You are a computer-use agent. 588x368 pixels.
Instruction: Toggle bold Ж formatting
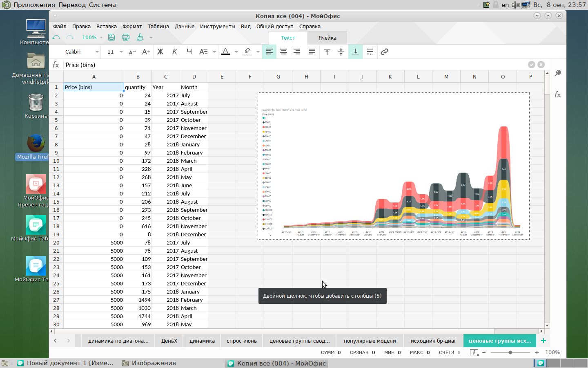pos(160,52)
